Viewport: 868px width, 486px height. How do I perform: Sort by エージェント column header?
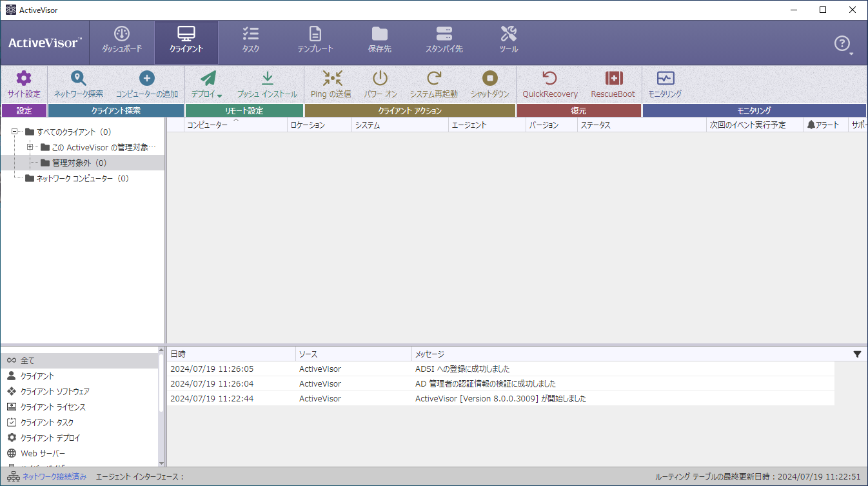(x=487, y=125)
